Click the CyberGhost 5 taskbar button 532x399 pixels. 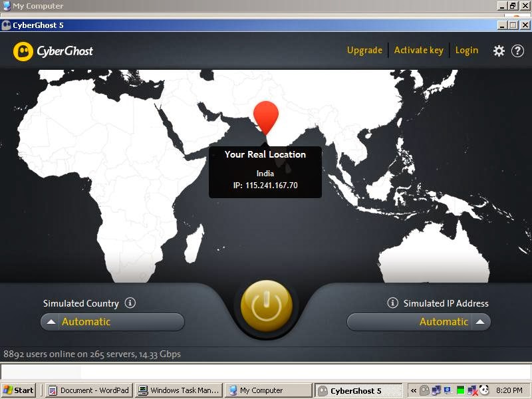pyautogui.click(x=358, y=390)
